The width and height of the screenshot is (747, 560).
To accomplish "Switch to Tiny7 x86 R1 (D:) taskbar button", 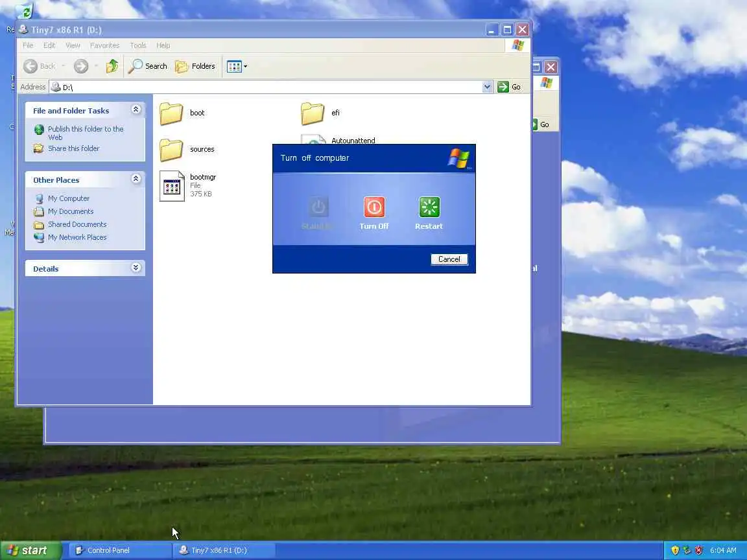I will point(224,550).
